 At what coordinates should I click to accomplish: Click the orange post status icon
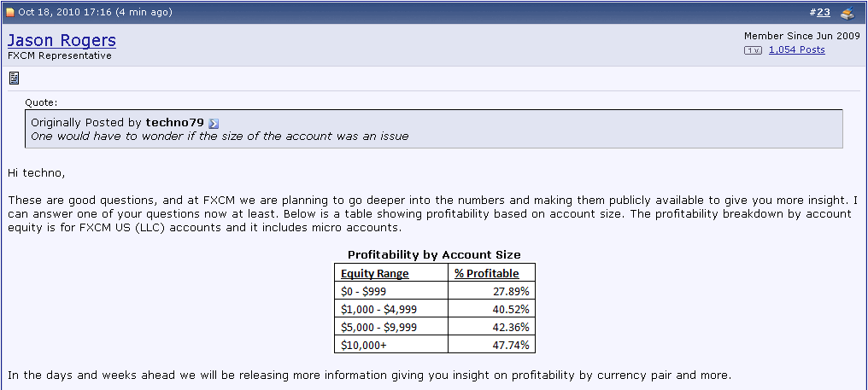click(x=11, y=12)
